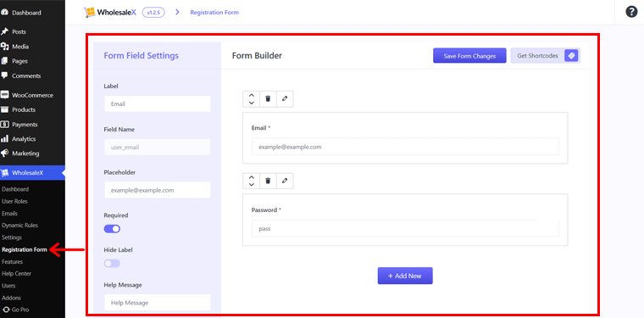Focus the Placeholder input field

[158, 190]
